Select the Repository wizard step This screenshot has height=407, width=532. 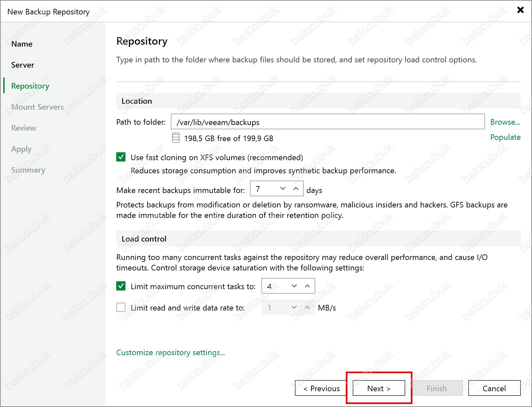pos(30,86)
